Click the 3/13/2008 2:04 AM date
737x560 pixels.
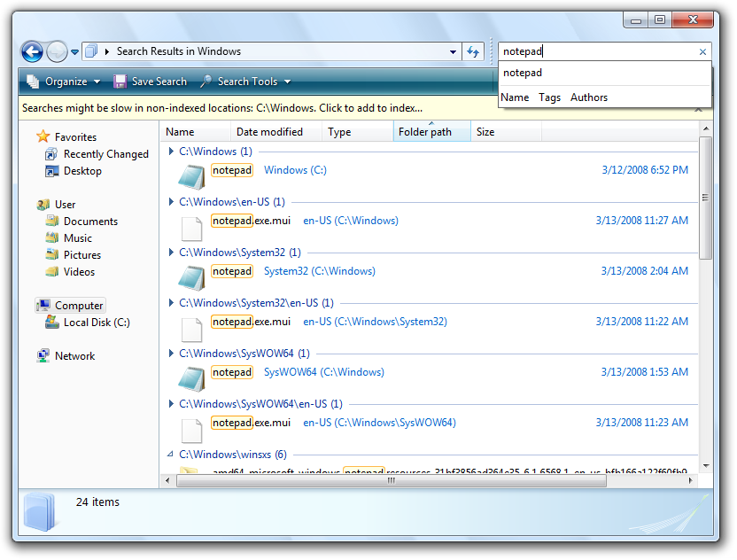(x=644, y=271)
